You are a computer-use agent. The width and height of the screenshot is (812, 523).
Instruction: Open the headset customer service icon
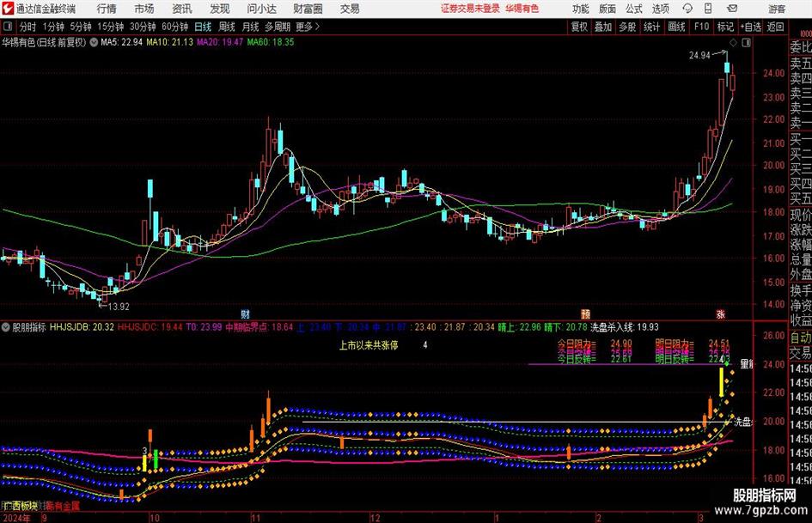[x=687, y=9]
